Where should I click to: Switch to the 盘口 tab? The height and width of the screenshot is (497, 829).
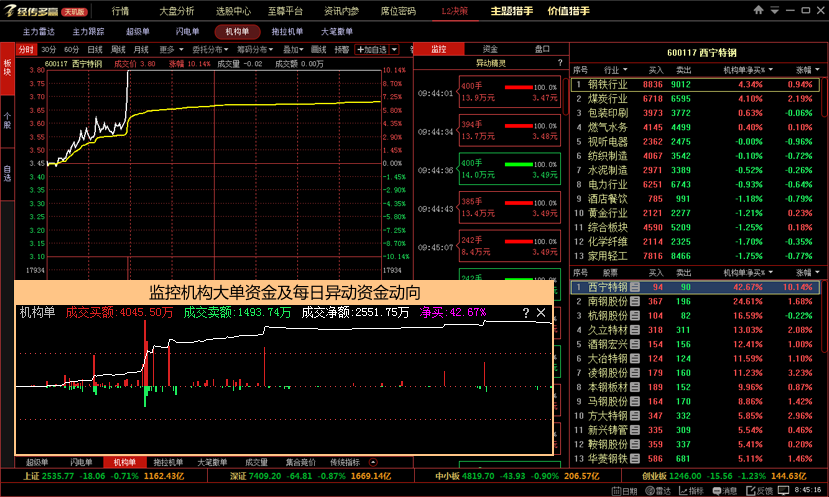pos(542,49)
